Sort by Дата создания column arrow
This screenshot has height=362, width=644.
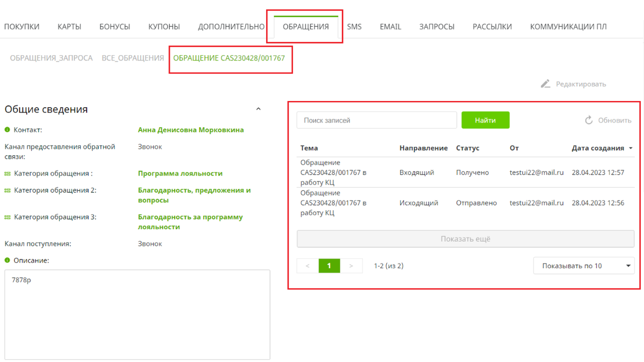coord(631,148)
